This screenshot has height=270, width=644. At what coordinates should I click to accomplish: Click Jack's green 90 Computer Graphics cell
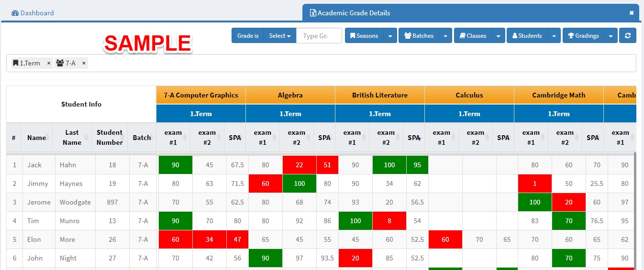coord(176,165)
